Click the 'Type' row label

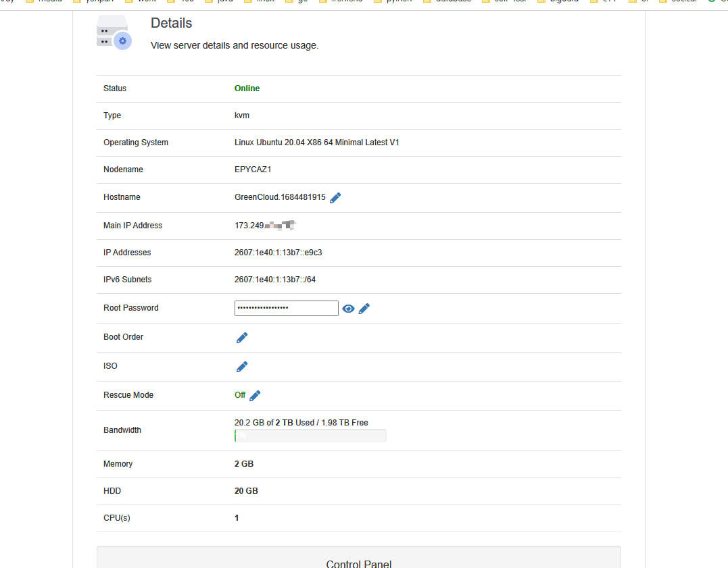[112, 115]
